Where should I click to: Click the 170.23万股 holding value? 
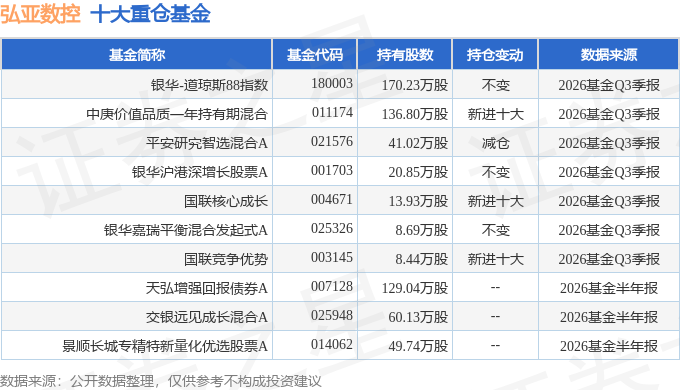[415, 85]
